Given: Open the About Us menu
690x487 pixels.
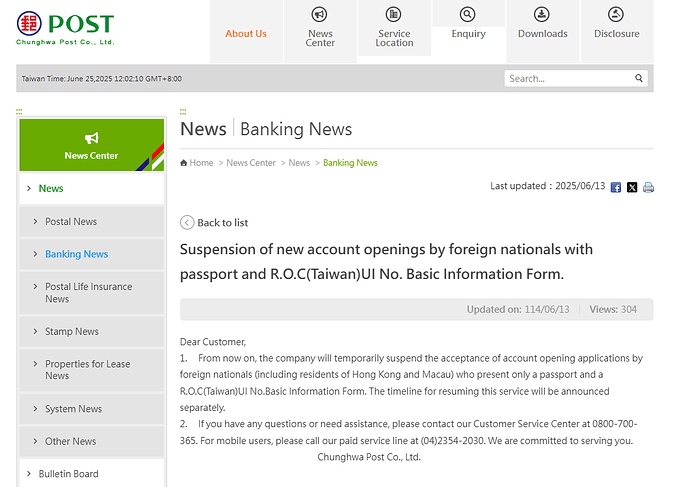Looking at the screenshot, I should [246, 33].
